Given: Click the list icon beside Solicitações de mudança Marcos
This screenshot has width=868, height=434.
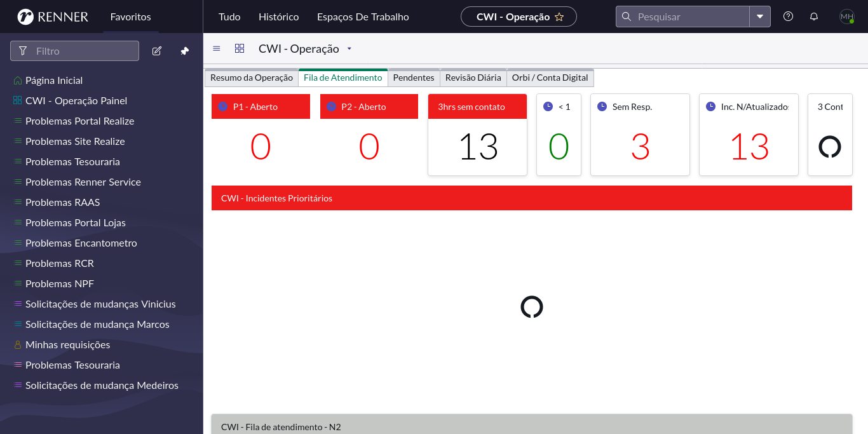Looking at the screenshot, I should [18, 324].
